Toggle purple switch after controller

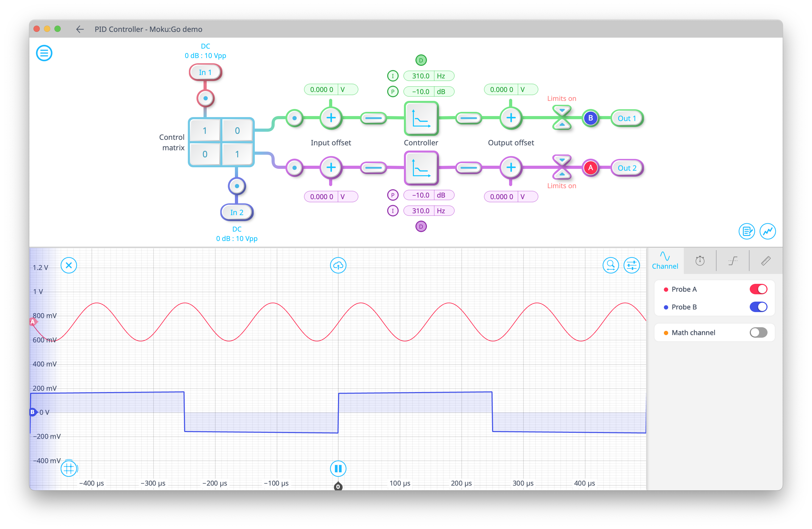click(x=469, y=168)
